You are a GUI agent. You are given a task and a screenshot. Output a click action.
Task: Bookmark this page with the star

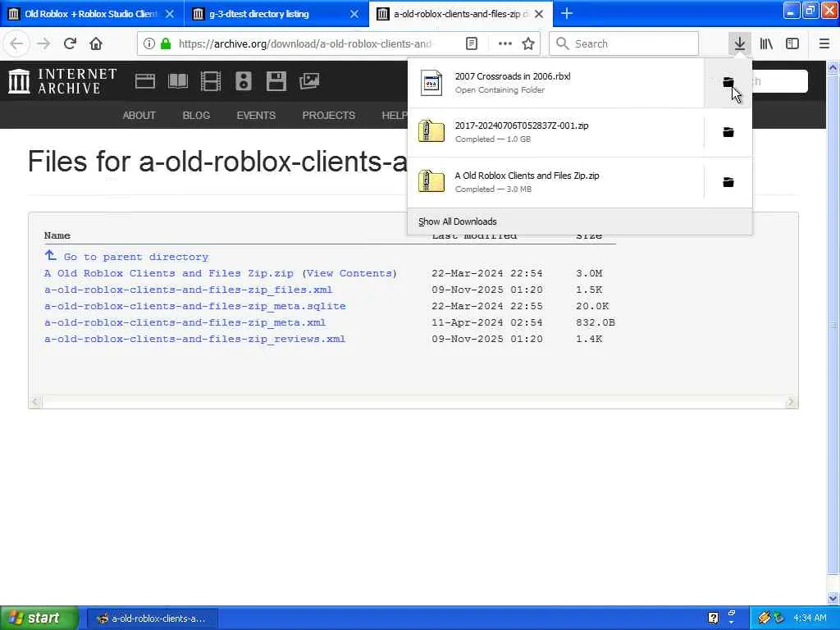528,43
